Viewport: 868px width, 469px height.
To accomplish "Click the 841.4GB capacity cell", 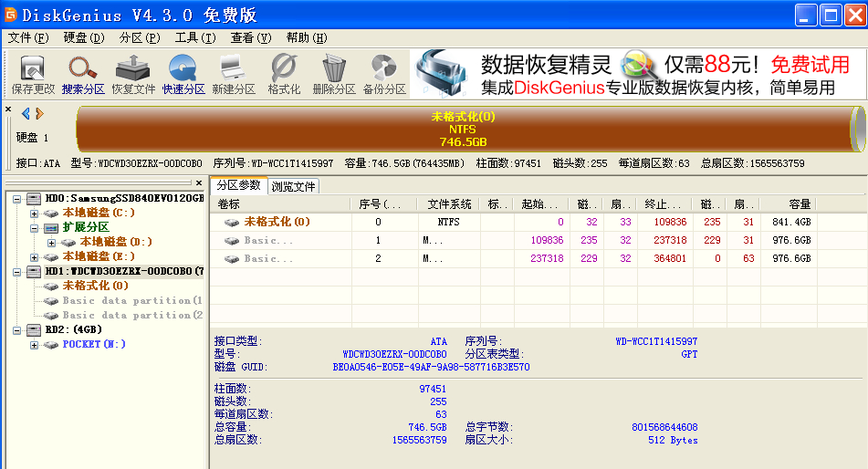I will coord(791,222).
